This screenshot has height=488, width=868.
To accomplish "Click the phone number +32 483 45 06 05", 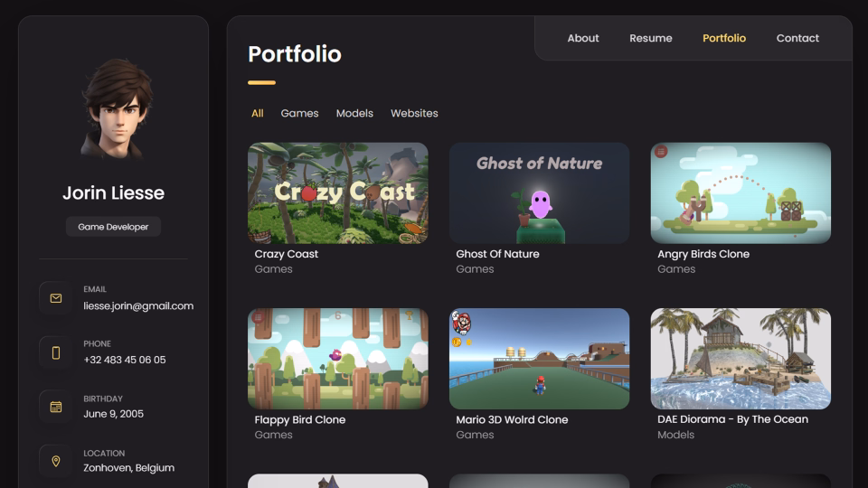I will [125, 360].
